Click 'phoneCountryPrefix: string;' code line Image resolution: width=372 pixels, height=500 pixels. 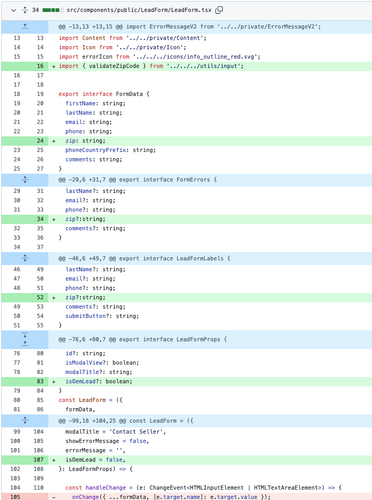pos(110,150)
